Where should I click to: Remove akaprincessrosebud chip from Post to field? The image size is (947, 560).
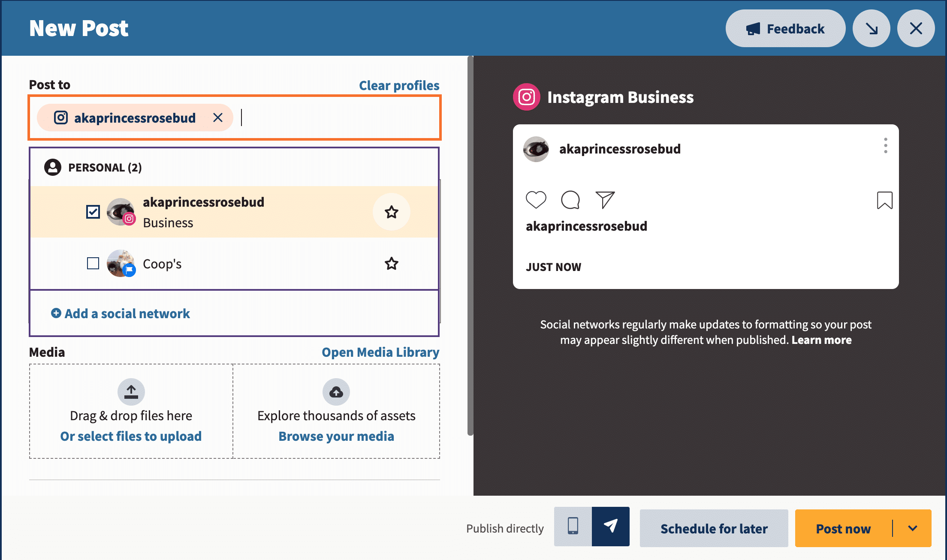[x=218, y=117]
